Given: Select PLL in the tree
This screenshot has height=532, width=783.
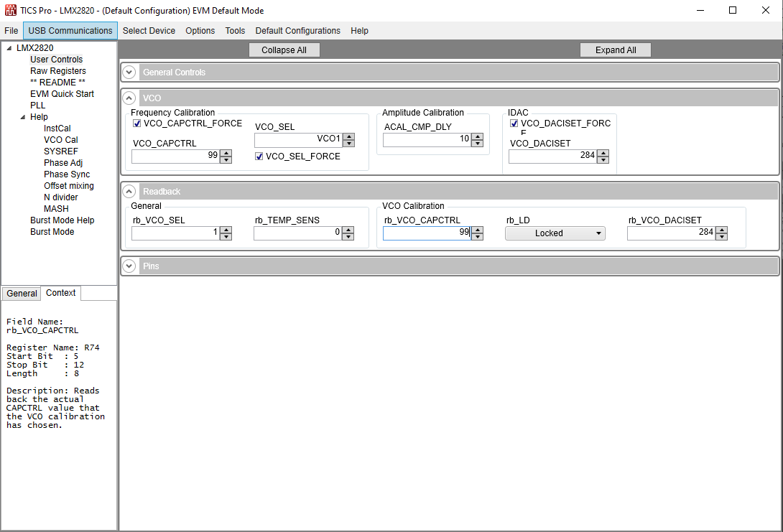Looking at the screenshot, I should pyautogui.click(x=38, y=106).
